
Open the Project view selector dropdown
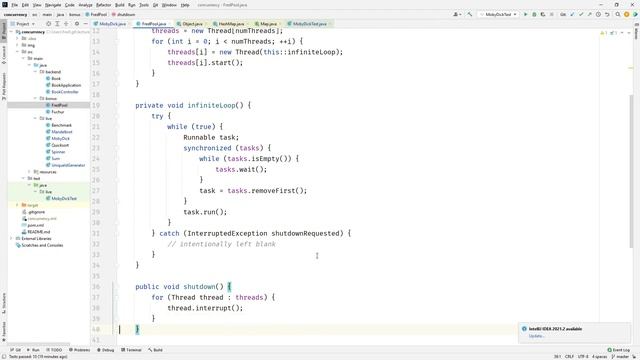tap(23, 24)
